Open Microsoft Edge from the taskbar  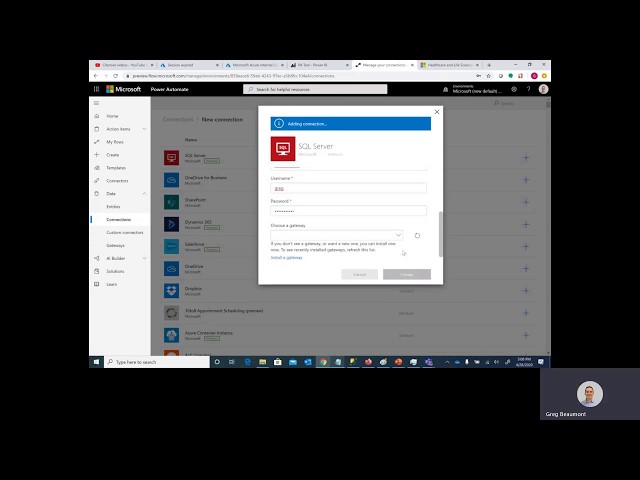coord(247,362)
